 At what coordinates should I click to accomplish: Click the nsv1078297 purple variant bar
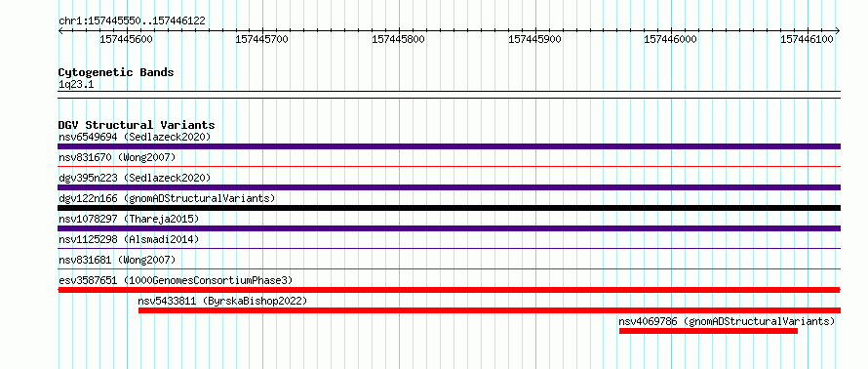(449, 228)
